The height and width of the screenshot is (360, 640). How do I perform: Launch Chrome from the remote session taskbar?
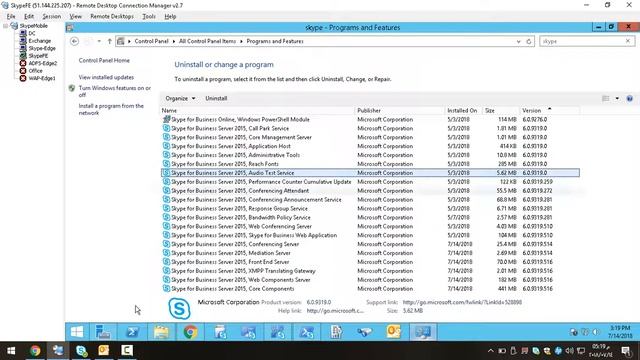190,332
